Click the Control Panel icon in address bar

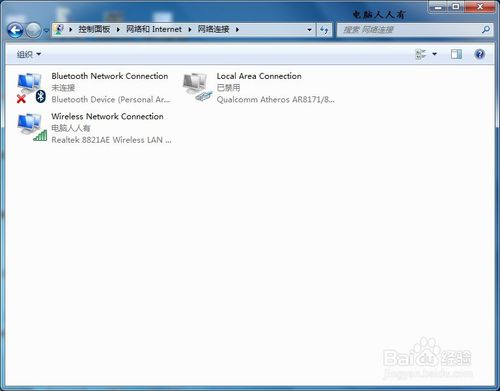click(x=59, y=29)
